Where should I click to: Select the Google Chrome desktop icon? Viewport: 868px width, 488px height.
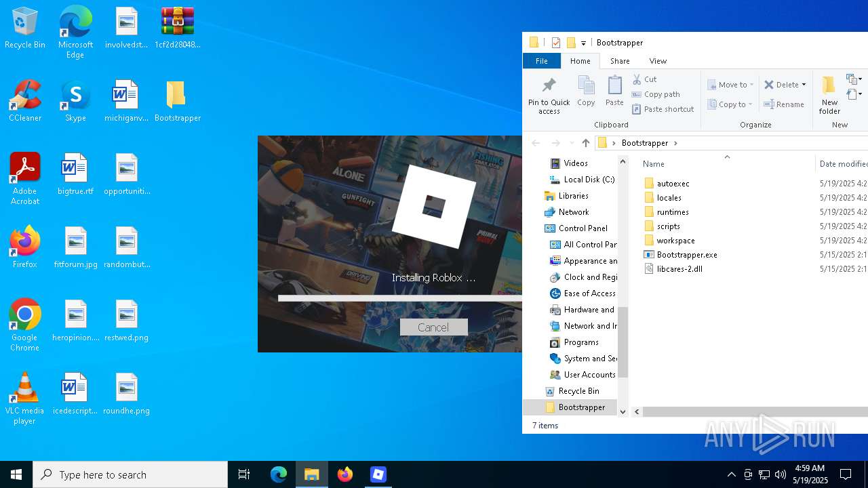(x=25, y=325)
